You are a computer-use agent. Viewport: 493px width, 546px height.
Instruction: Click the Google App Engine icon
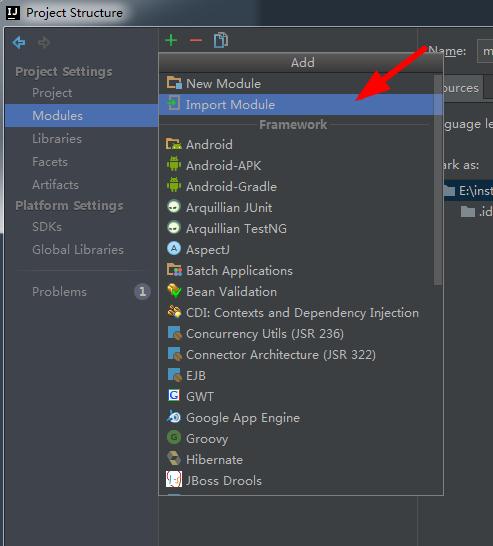pos(174,416)
